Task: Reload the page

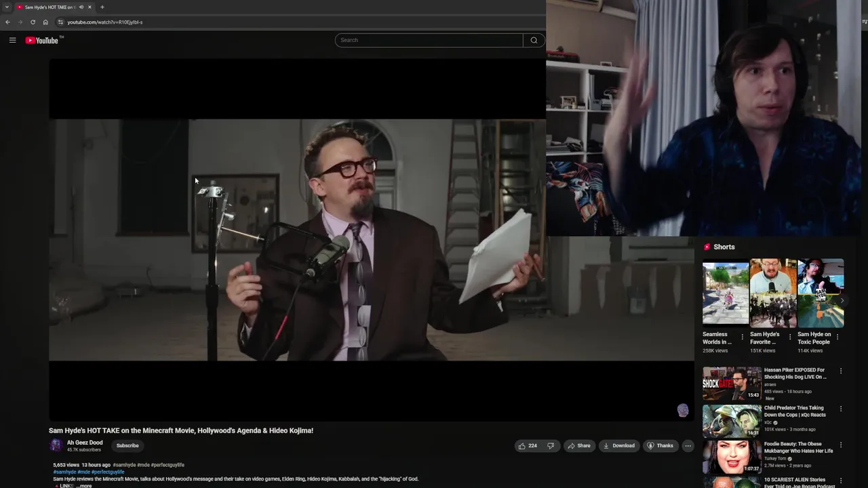Action: [x=33, y=22]
